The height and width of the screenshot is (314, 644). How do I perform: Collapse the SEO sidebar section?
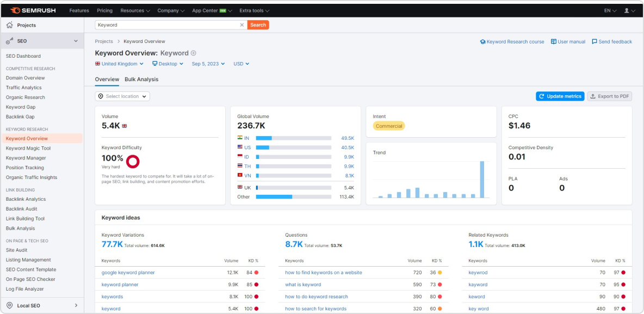coord(76,41)
